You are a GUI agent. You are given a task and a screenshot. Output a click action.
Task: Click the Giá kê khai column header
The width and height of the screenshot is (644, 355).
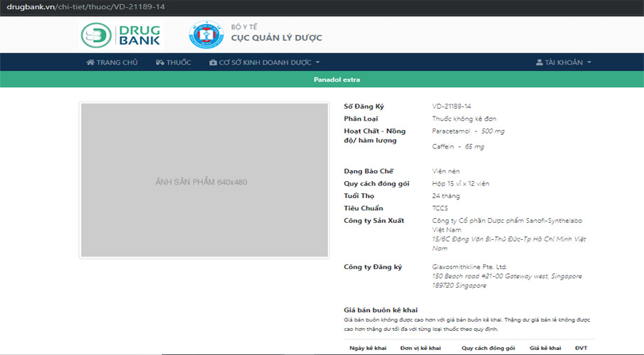click(545, 348)
